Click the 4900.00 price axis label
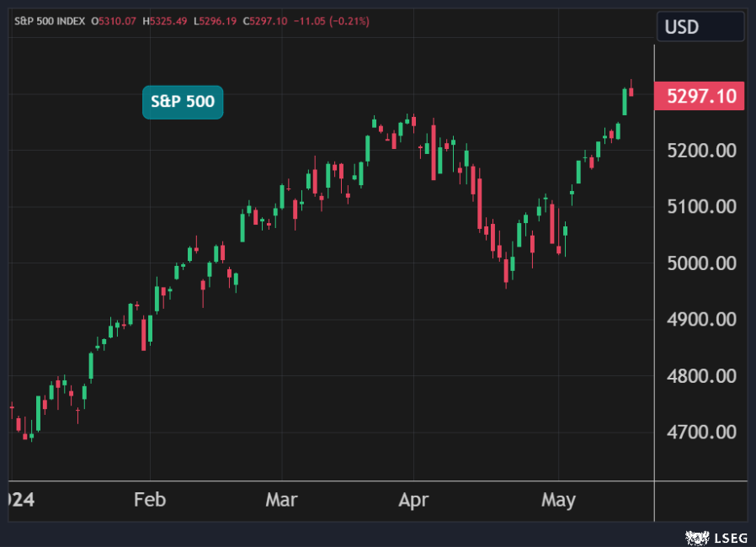Viewport: 756px width, 547px height. click(x=700, y=320)
